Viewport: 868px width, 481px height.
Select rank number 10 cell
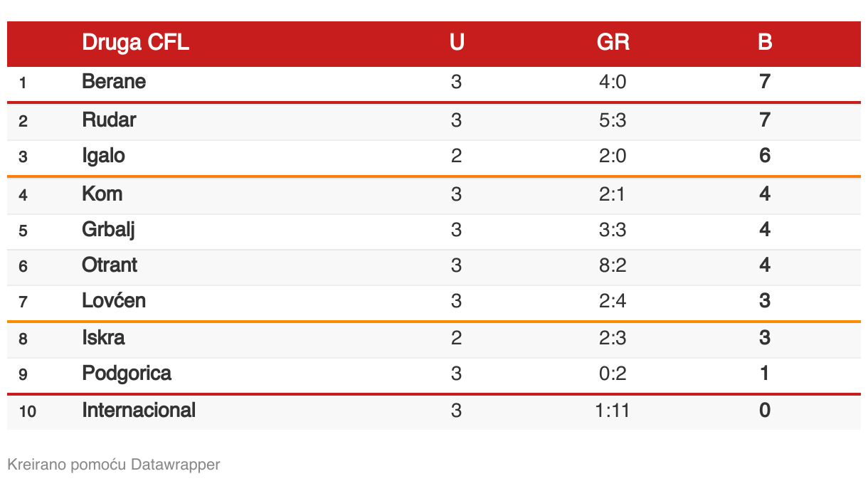[28, 411]
